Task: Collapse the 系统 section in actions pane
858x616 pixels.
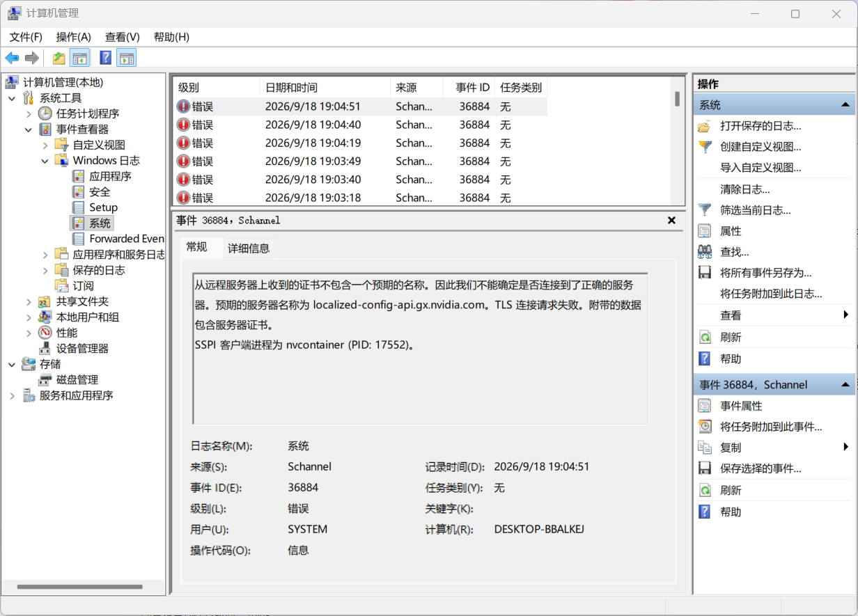Action: point(845,105)
